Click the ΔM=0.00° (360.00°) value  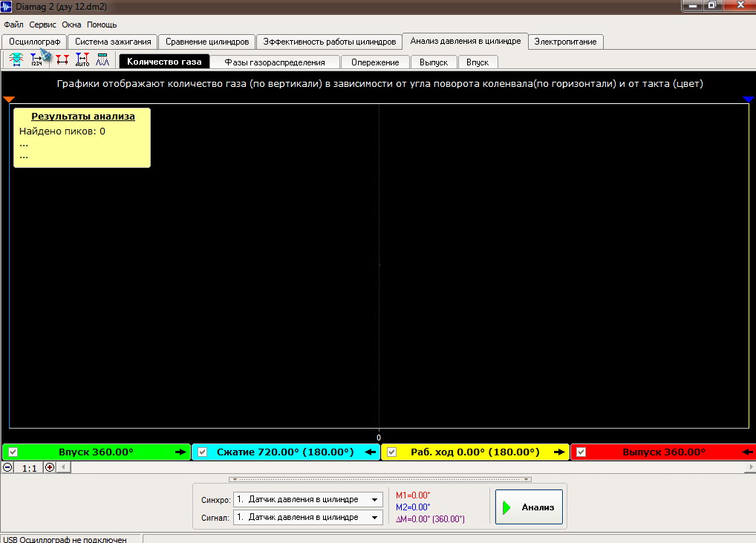[x=430, y=519]
